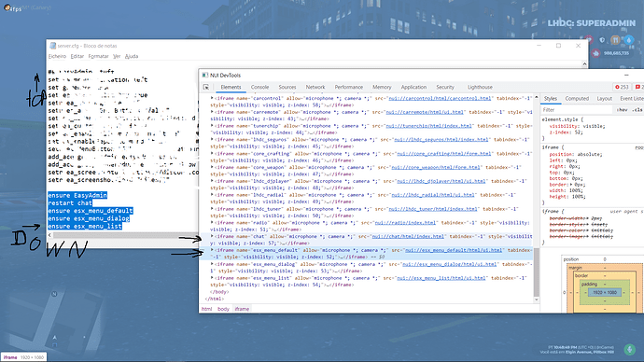Click the Notepad horizontal scrollbar track
Image resolution: width=644 pixels, height=362 pixels.
pos(123,235)
